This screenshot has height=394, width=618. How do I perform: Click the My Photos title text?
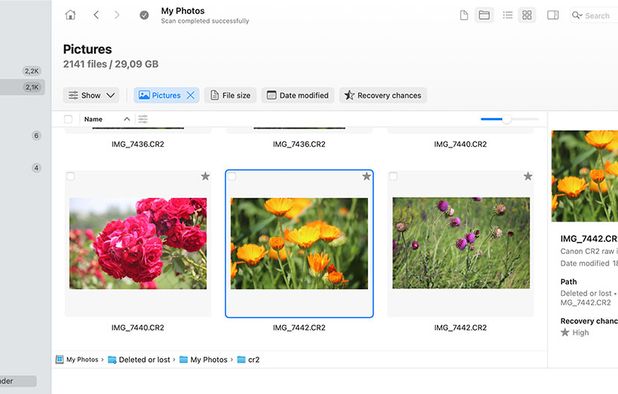point(183,11)
